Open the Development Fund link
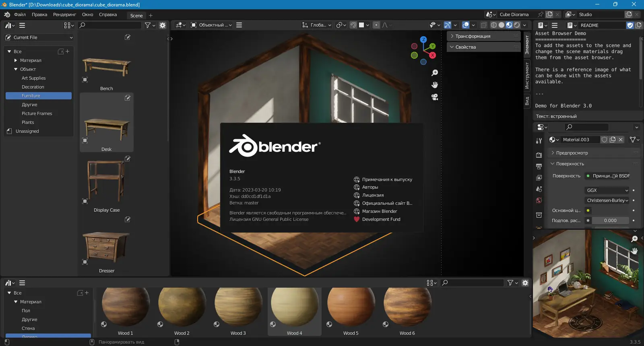The image size is (644, 346). click(x=377, y=219)
